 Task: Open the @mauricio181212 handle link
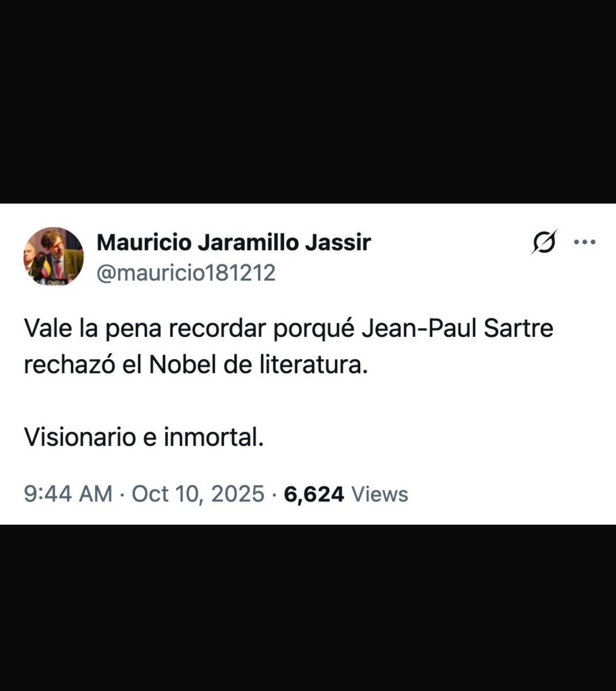click(x=186, y=272)
